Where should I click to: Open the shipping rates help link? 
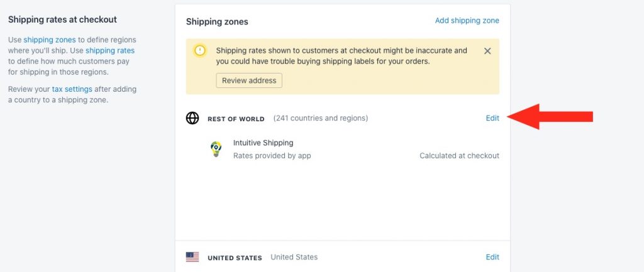(110, 50)
